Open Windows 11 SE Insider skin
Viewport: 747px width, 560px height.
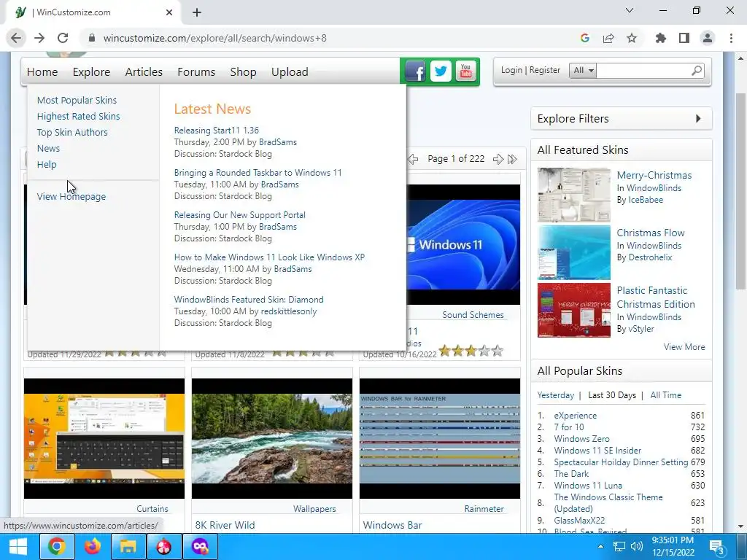pyautogui.click(x=597, y=451)
